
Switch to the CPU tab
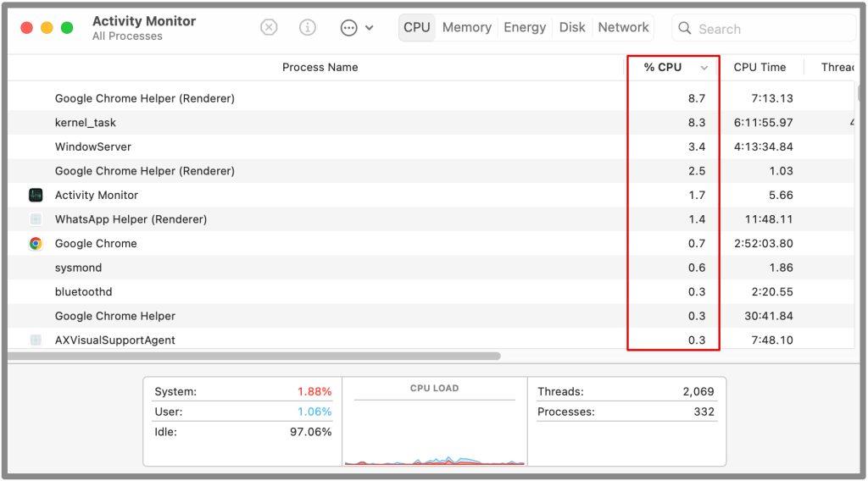(x=417, y=27)
